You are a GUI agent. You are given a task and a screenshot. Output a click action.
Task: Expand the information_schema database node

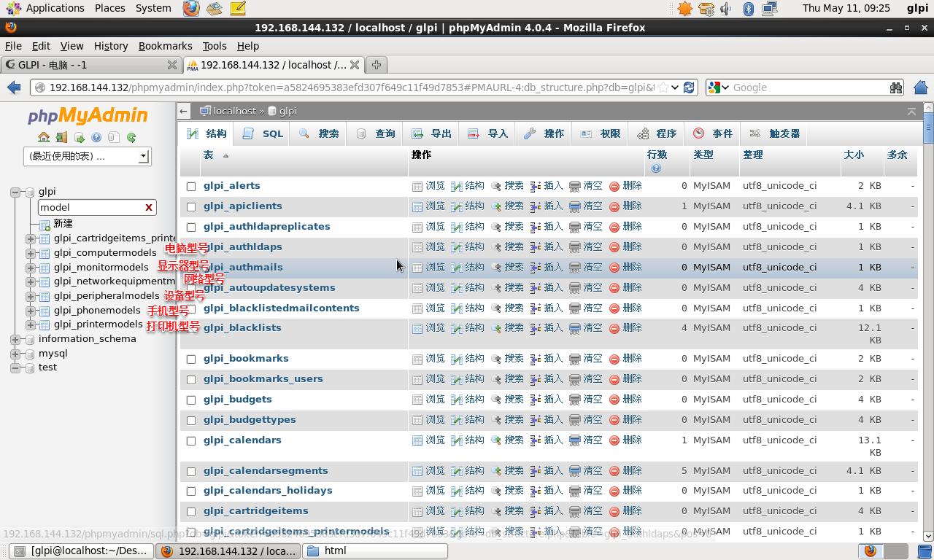click(15, 339)
